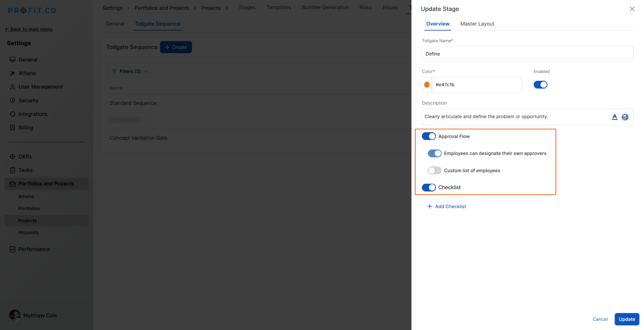Screen dimensions: 644x330
Task: Click the General settings monitor icon
Action: (x=13, y=60)
